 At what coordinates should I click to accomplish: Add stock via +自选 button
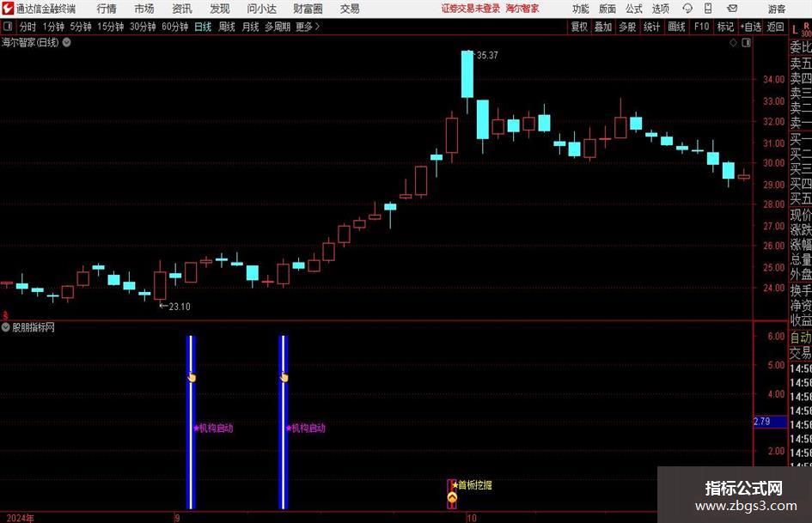click(x=750, y=27)
